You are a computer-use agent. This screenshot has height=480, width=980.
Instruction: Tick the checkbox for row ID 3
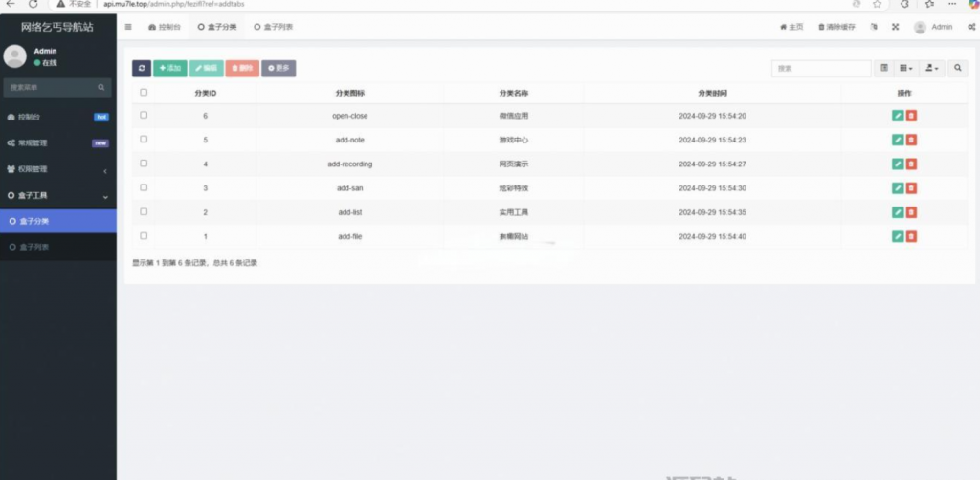144,187
